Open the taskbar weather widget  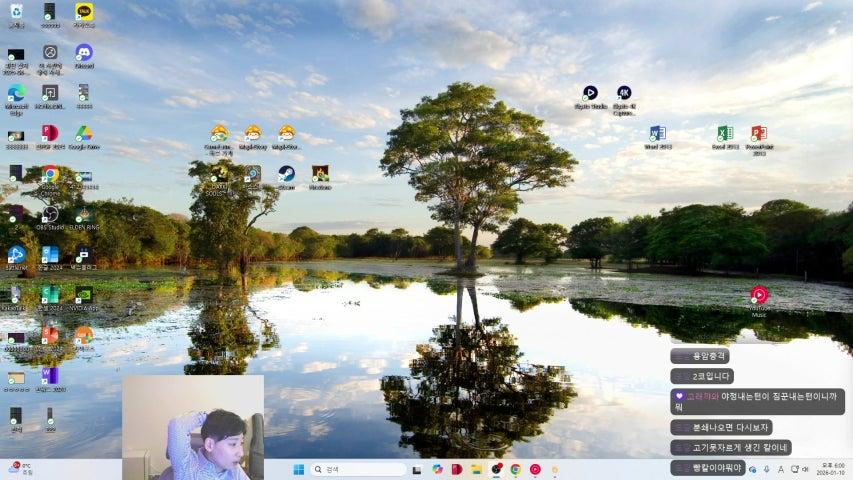coord(21,469)
